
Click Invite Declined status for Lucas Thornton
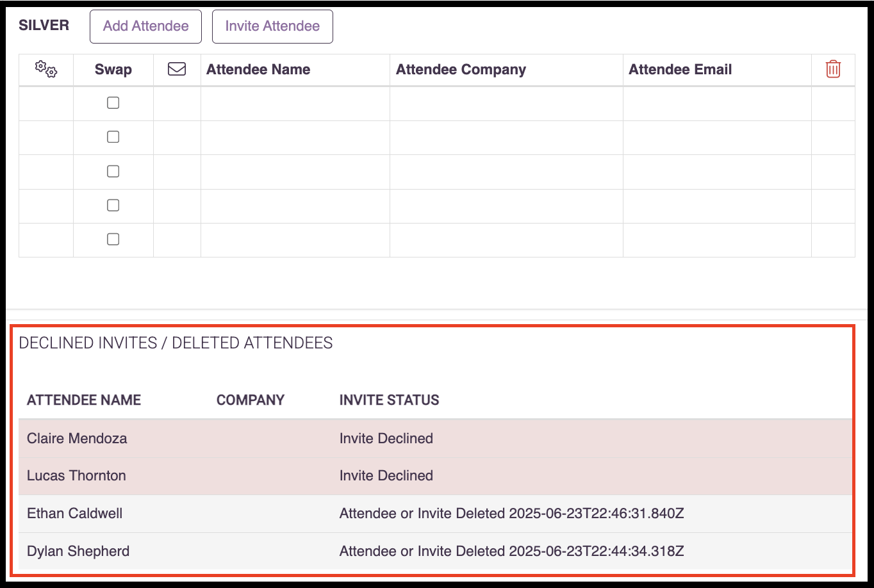[x=386, y=476]
